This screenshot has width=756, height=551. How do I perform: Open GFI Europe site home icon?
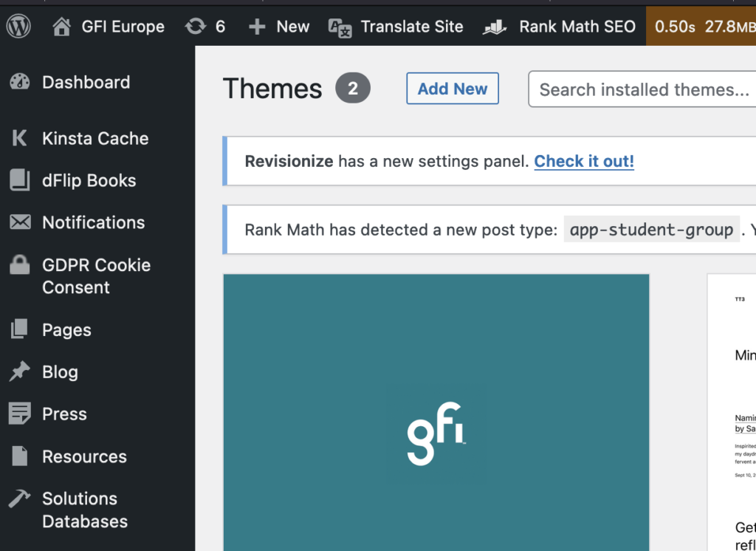63,27
